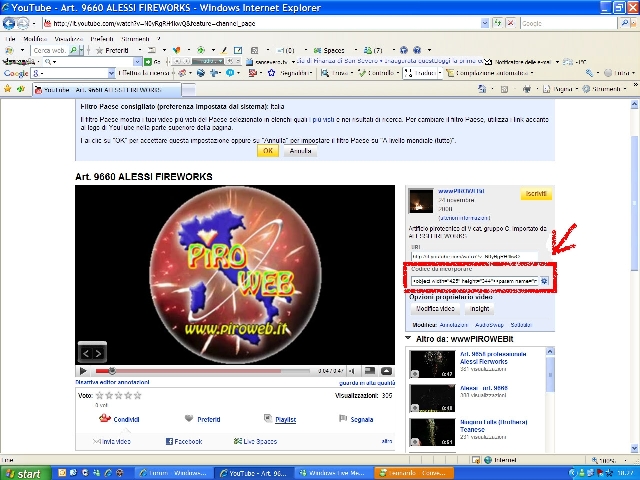Click the Refresh page icon in address bar
Image resolution: width=640 pixels, height=480 pixels.
[x=497, y=23]
